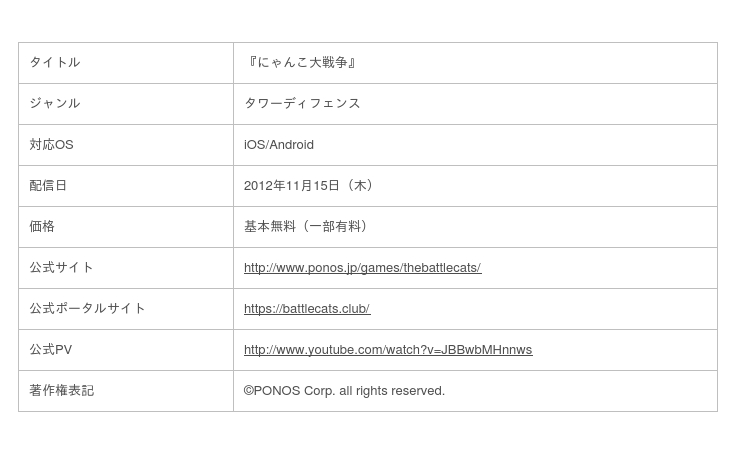This screenshot has height=452, width=740.
Task: Click the 公式サイト label cell
Action: point(126,268)
